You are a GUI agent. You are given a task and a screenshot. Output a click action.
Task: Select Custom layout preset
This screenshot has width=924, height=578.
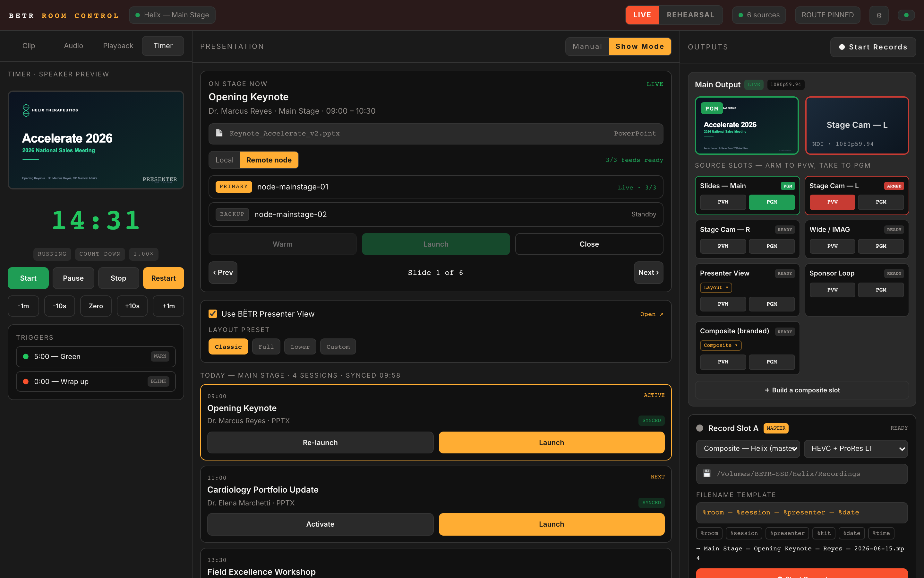pyautogui.click(x=338, y=347)
